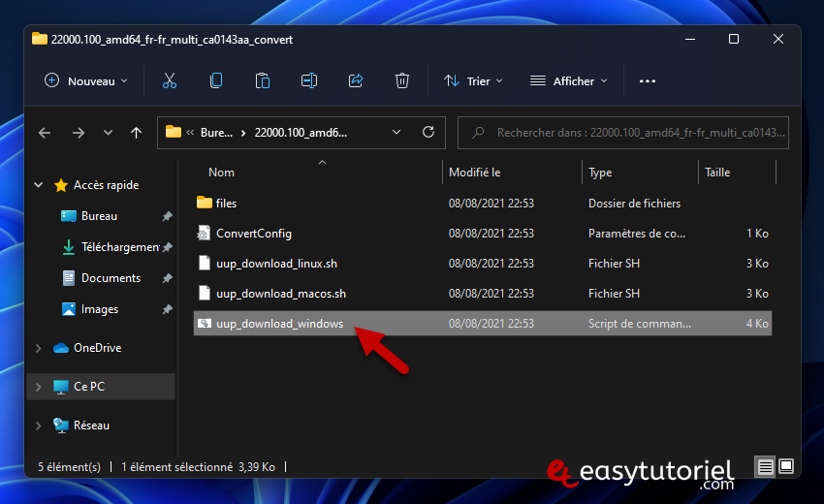Click the Cut scissors icon
This screenshot has height=504, width=824.
pos(170,81)
